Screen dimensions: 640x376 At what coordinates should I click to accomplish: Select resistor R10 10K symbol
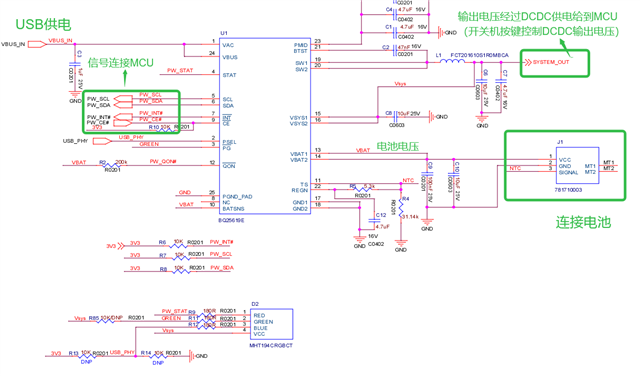tap(165, 131)
